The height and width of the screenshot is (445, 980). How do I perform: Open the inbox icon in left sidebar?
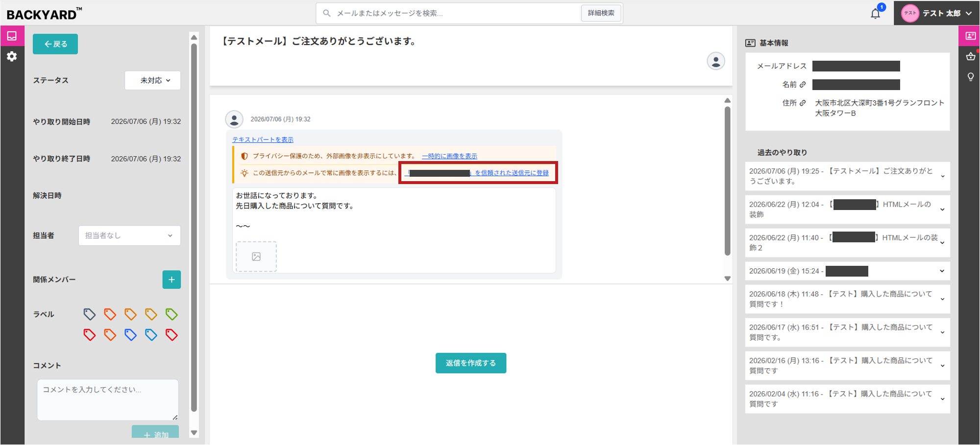click(12, 36)
